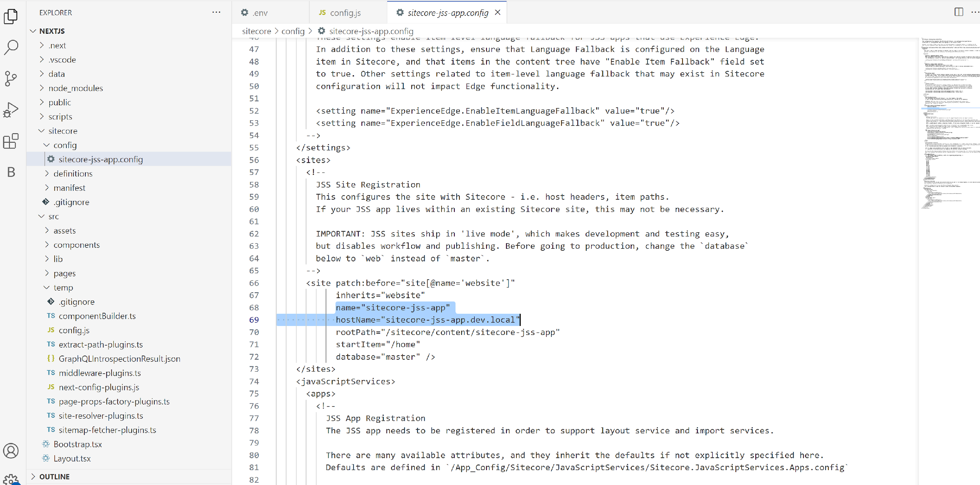The width and height of the screenshot is (980, 485).
Task: Open next-config-plugins.js file
Action: 129,387
